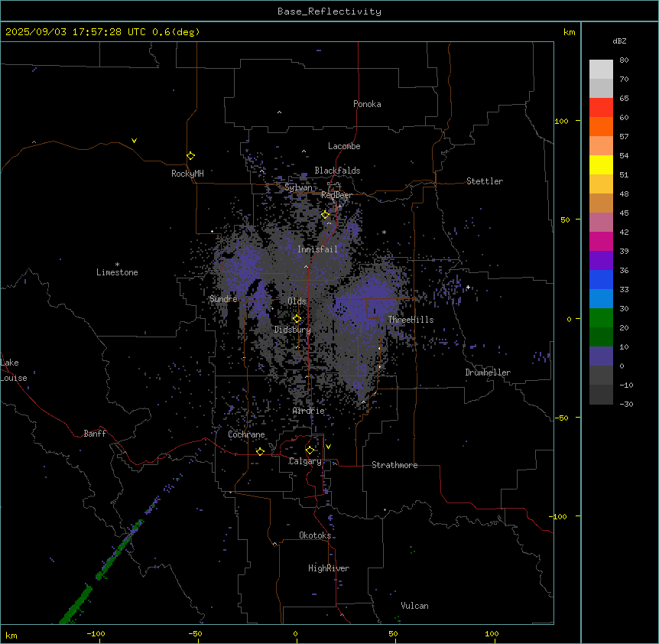
Task: Click the yellow diamond between Olds and Didsbury
Action: tap(297, 319)
